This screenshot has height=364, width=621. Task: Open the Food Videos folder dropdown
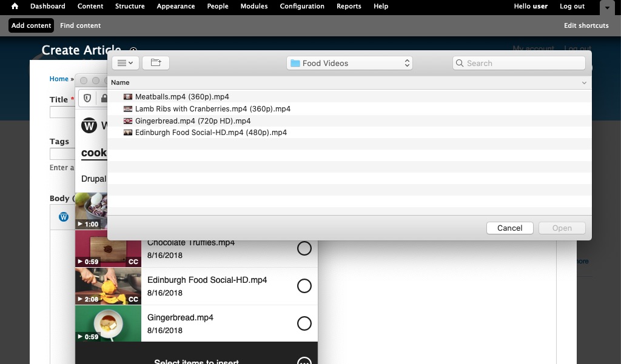tap(350, 62)
